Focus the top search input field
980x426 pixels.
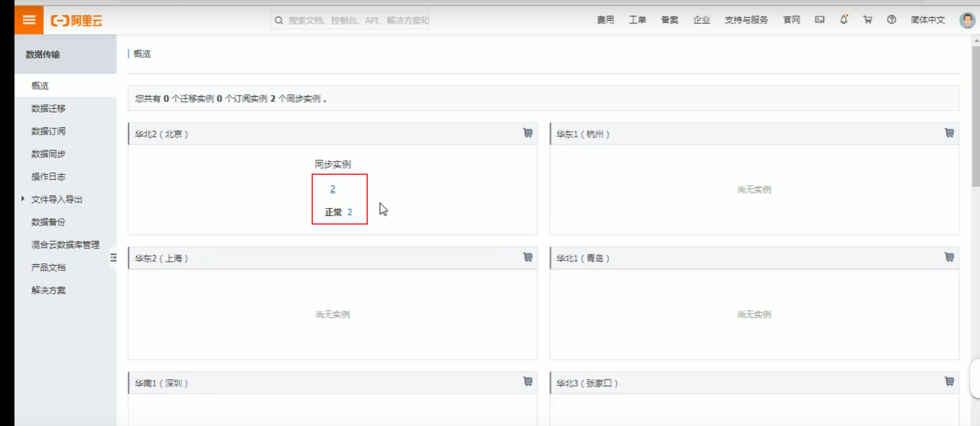pos(350,20)
